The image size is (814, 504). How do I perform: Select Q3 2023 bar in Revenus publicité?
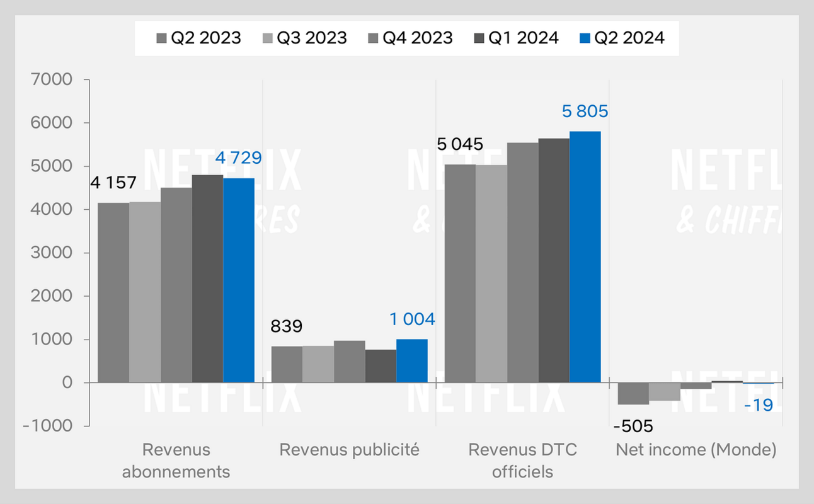(x=318, y=364)
